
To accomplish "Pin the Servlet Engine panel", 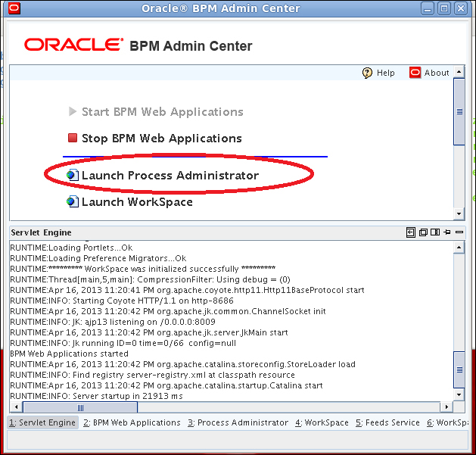I will tap(447, 232).
